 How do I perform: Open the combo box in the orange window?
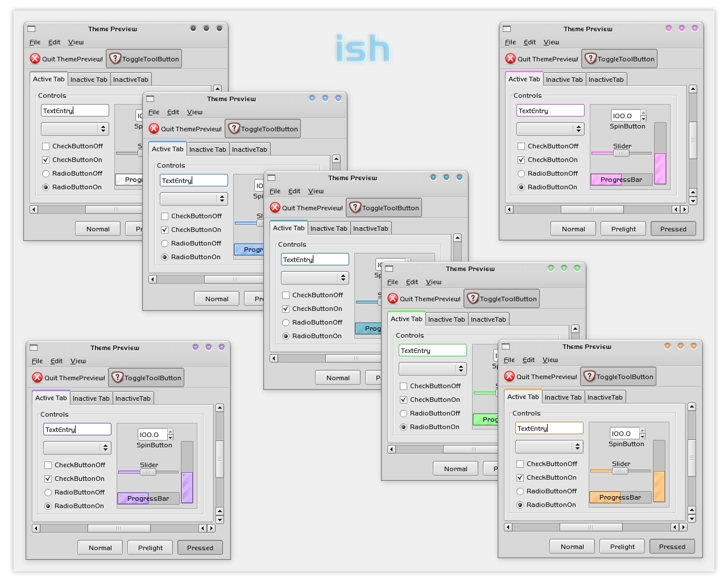[x=549, y=447]
